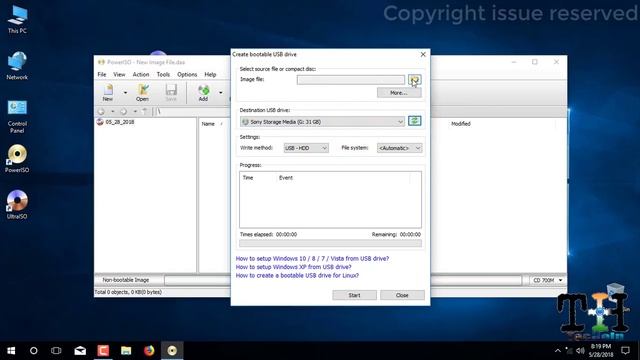The image size is (640, 360).
Task: Open the Action menu in PowerISO
Action: coord(141,74)
